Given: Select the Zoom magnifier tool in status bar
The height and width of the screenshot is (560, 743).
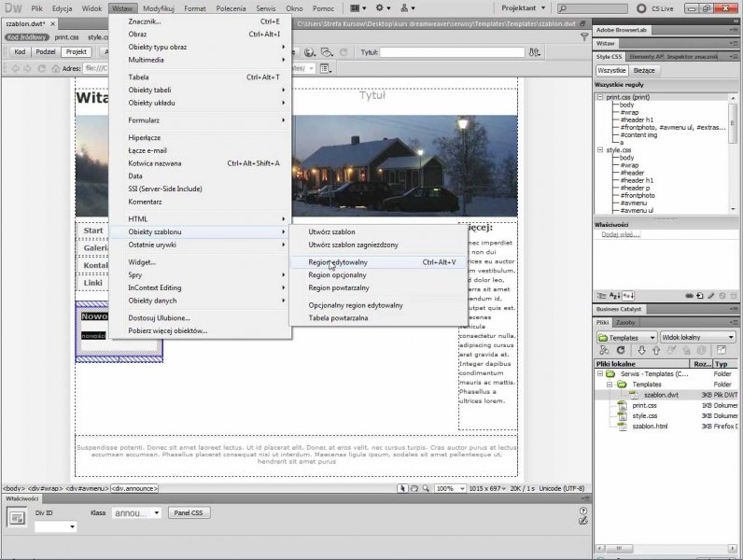Looking at the screenshot, I should tap(426, 488).
